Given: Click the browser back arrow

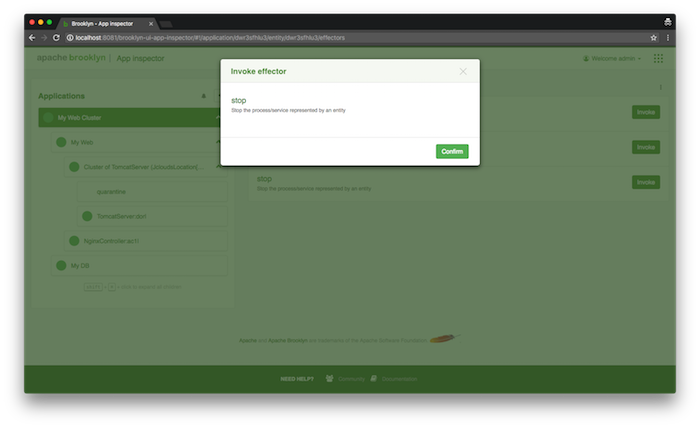Looking at the screenshot, I should [x=31, y=37].
